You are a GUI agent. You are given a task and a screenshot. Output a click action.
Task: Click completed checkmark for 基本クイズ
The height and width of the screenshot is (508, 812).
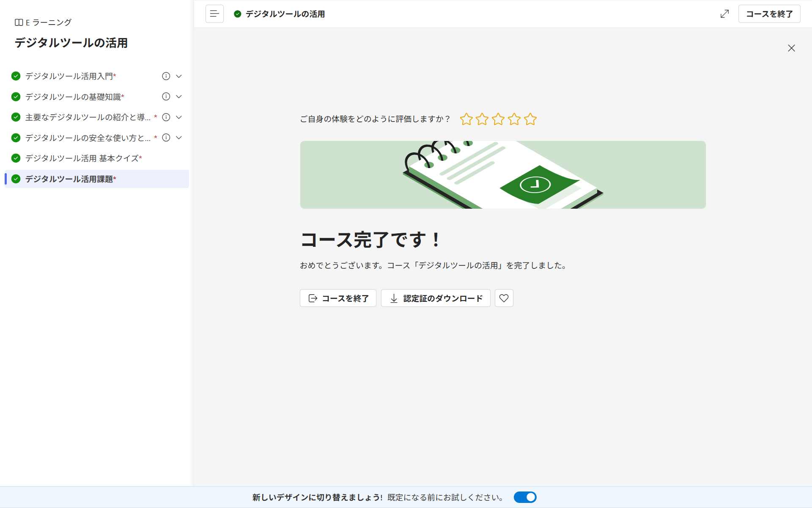(x=16, y=158)
